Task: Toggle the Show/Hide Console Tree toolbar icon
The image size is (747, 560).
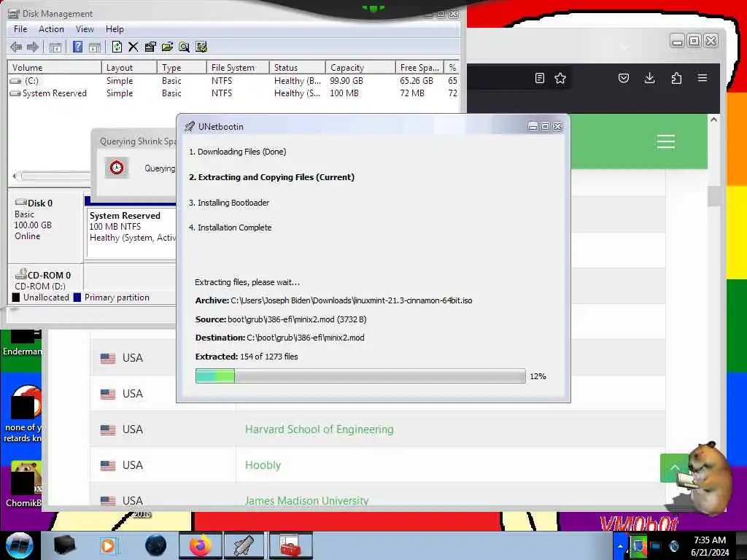Action: [x=55, y=47]
